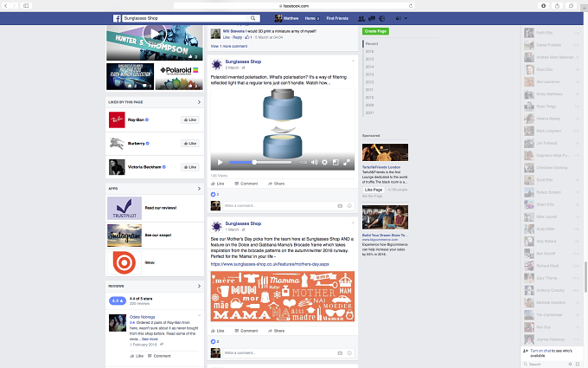The width and height of the screenshot is (588, 368).
Task: Expand polarisation video to fullscreen
Action: (347, 162)
